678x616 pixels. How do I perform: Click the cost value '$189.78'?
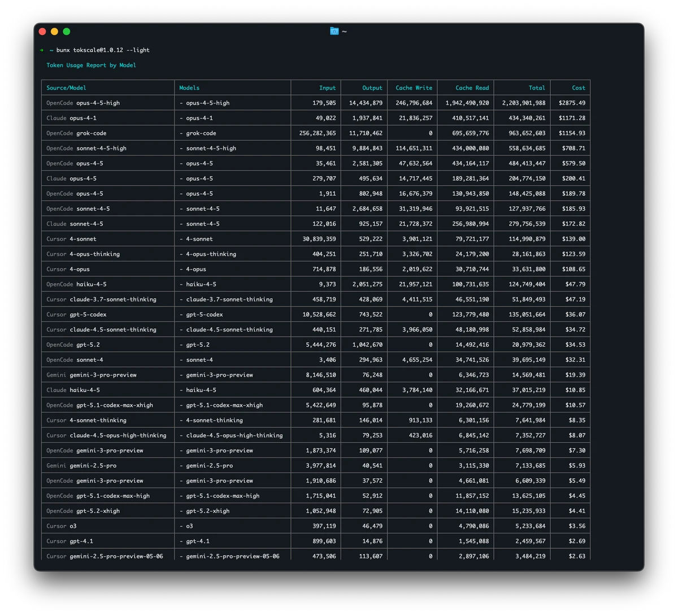coord(573,194)
